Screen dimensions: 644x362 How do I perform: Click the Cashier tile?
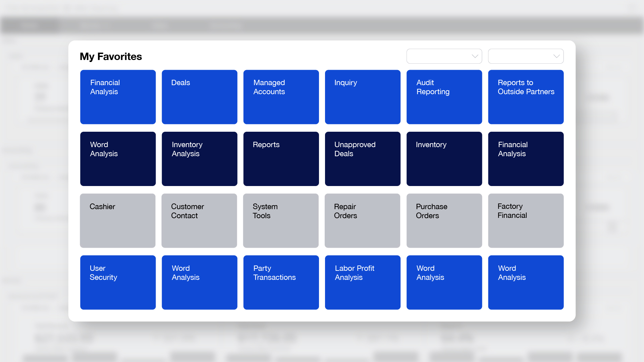pyautogui.click(x=117, y=221)
